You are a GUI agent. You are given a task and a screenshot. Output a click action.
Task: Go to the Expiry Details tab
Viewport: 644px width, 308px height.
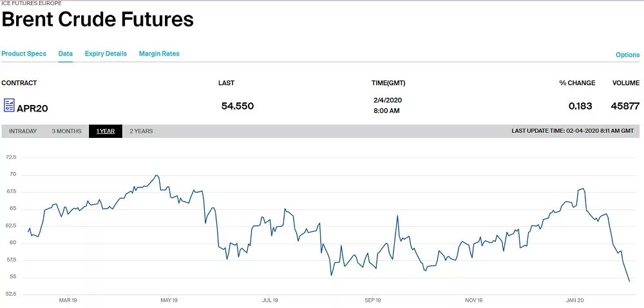106,53
